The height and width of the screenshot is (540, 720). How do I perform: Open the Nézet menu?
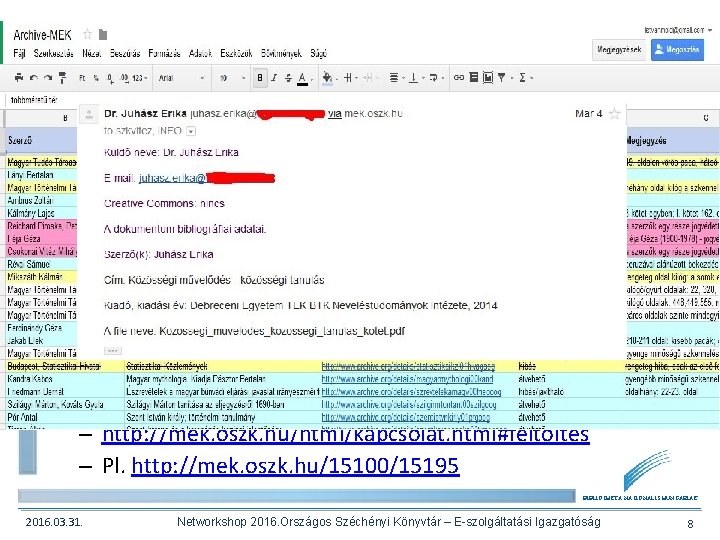click(91, 53)
